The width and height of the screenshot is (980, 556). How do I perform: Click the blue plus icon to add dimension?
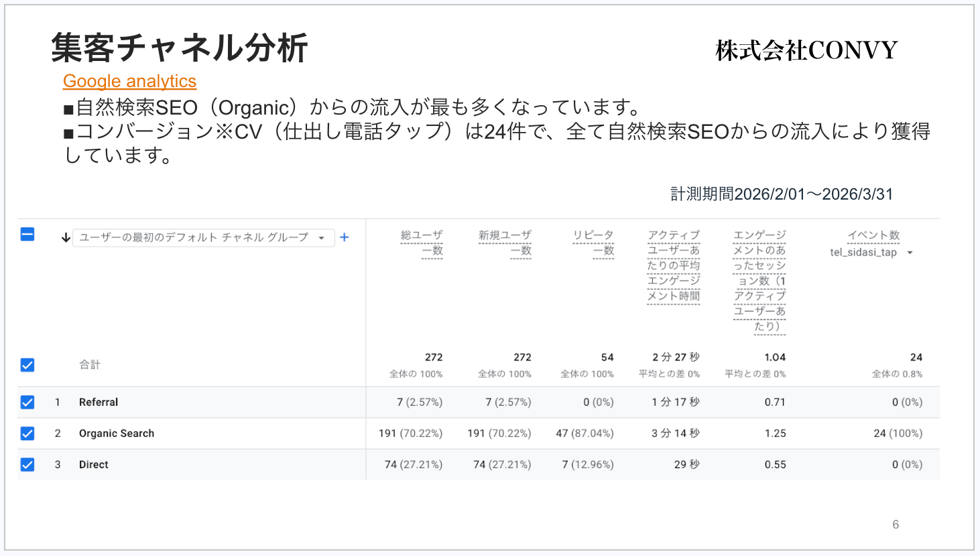(x=345, y=237)
